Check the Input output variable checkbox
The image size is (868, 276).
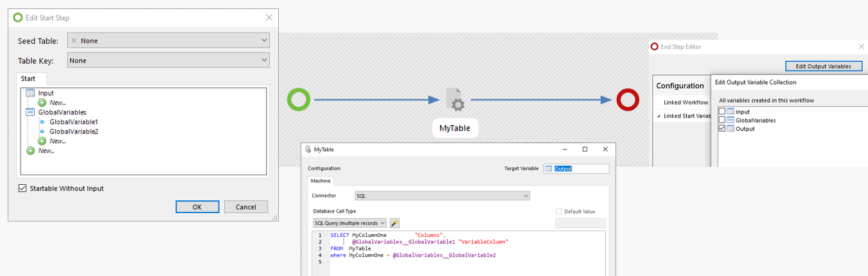click(722, 112)
